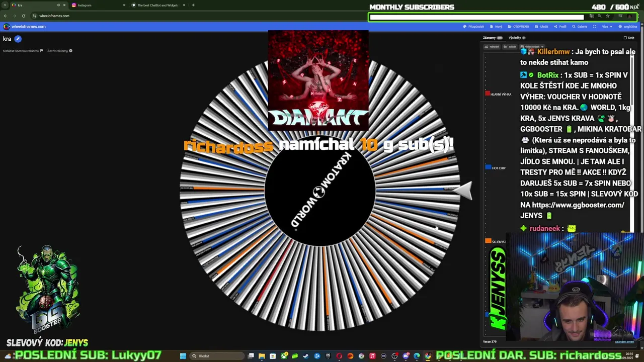Click the wheelofnames.com logo in header

pyautogui.click(x=25, y=27)
